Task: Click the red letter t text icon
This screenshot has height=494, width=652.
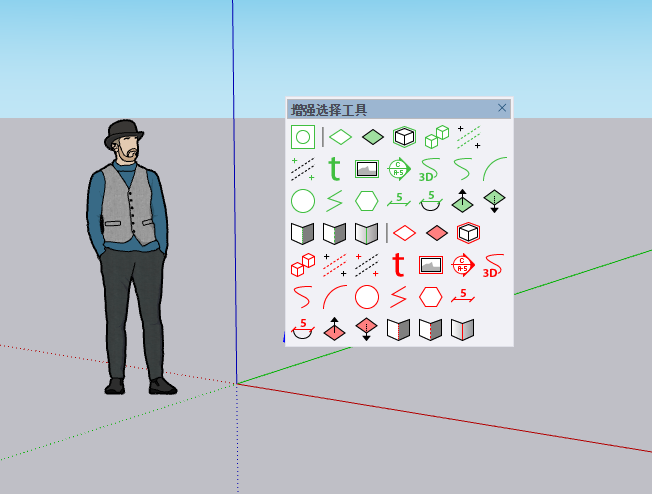Action: click(x=398, y=265)
